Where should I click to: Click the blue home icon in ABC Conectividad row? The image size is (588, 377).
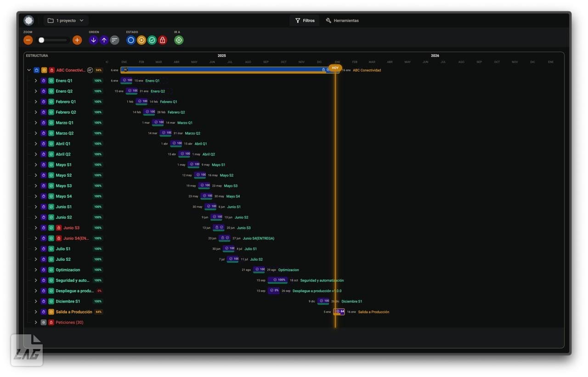coord(37,70)
